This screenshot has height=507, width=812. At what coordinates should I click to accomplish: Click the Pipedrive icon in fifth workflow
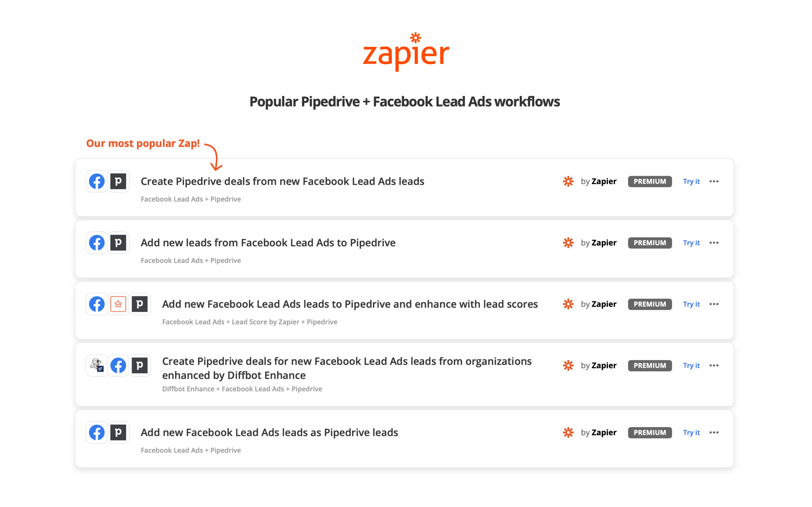click(x=118, y=432)
